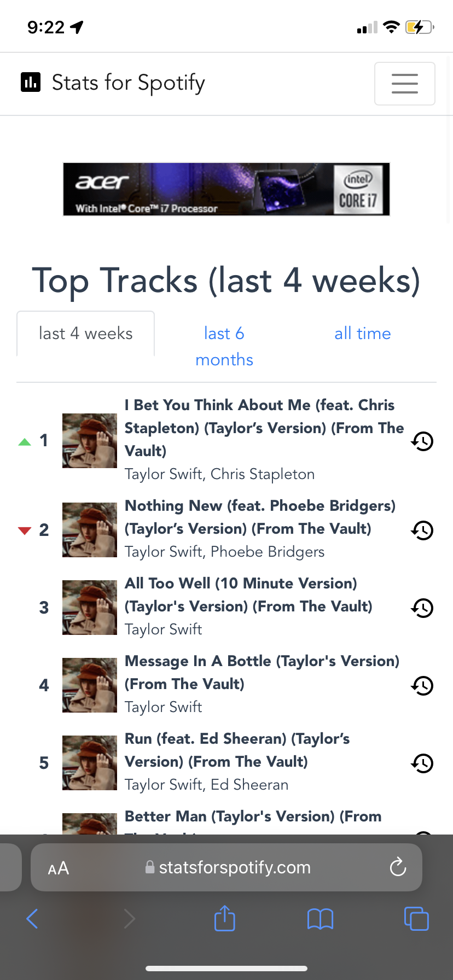This screenshot has width=453, height=980.
Task: Switch to the all time tab
Action: coord(362,334)
